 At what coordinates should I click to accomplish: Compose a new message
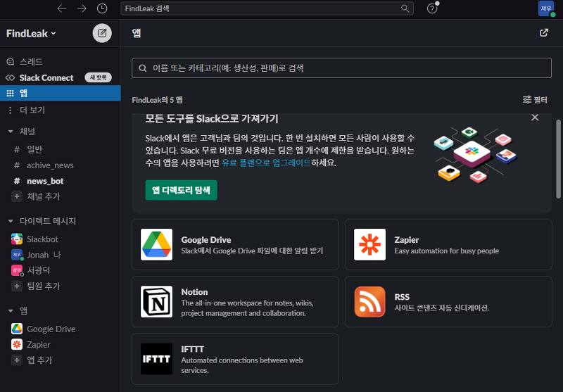(102, 33)
